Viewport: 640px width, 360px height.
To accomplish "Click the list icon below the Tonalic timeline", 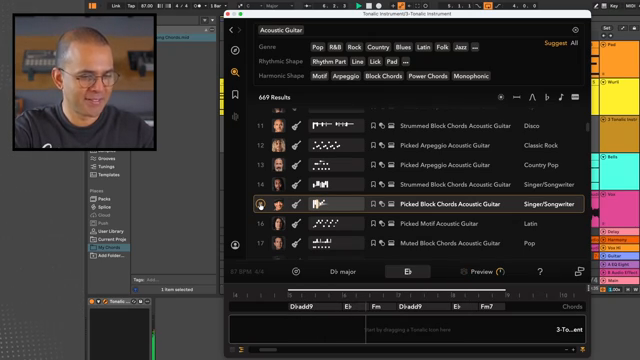I will [x=241, y=349].
